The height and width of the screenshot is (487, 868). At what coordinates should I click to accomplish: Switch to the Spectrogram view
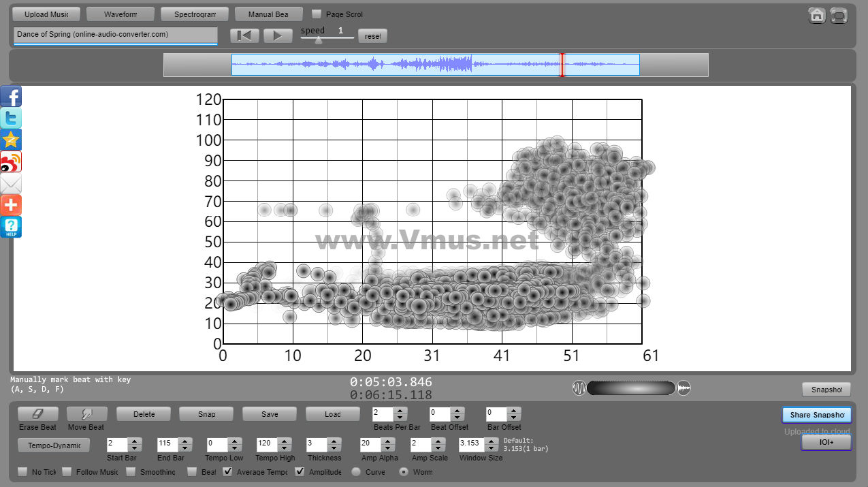195,14
